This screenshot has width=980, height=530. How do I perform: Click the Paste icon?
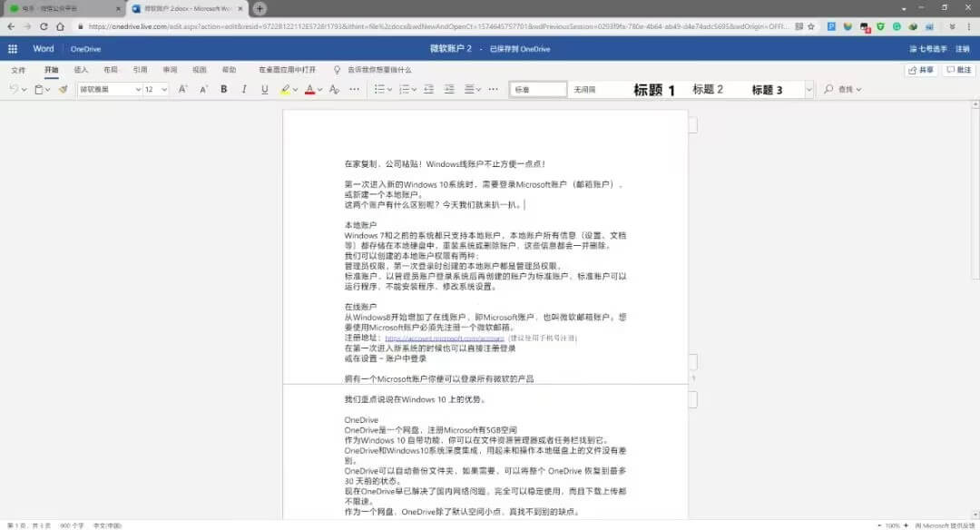click(38, 88)
